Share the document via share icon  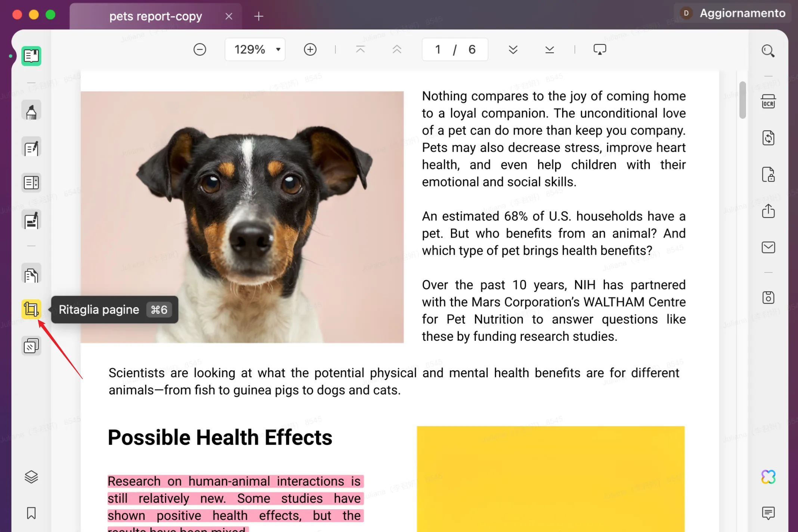click(768, 211)
